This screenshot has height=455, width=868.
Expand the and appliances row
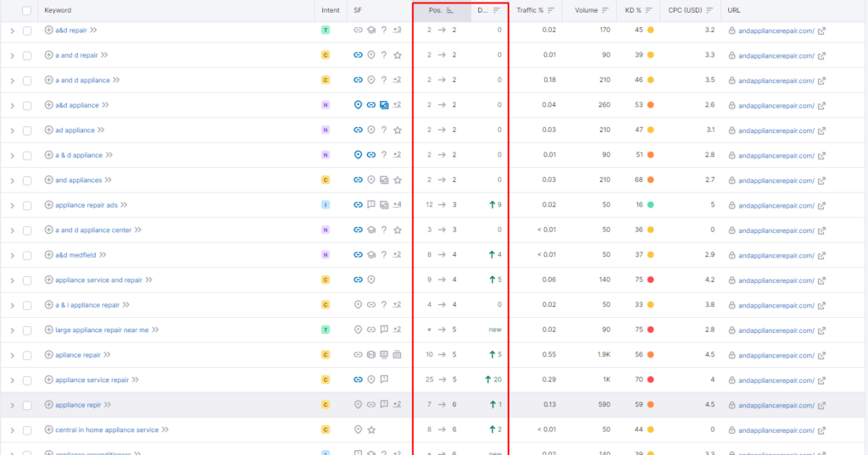[x=12, y=180]
